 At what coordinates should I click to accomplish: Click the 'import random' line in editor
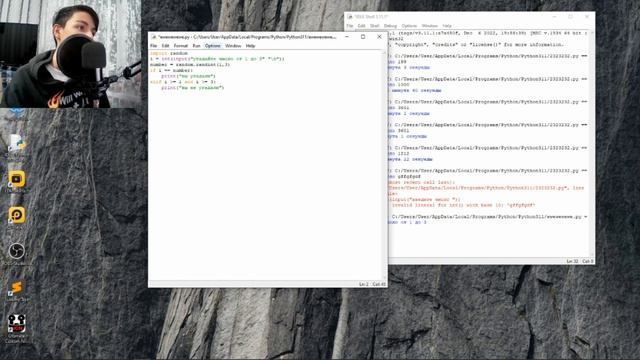[169, 53]
